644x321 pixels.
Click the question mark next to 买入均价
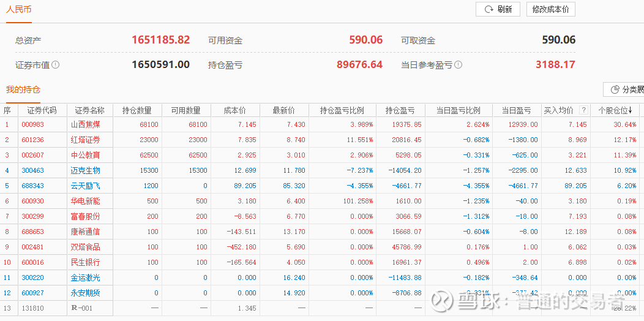pos(583,110)
